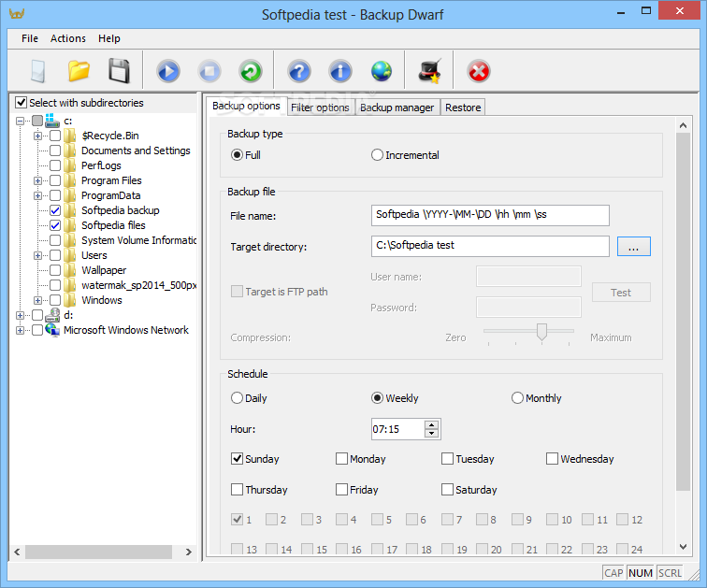Open the blue info toolbar icon
Viewport: 707px width, 588px height.
(x=340, y=71)
